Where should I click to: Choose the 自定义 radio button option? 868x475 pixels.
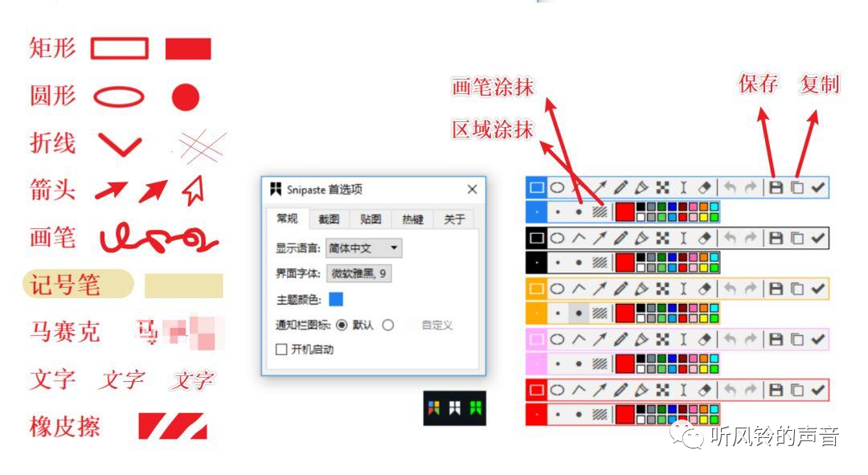pos(388,325)
